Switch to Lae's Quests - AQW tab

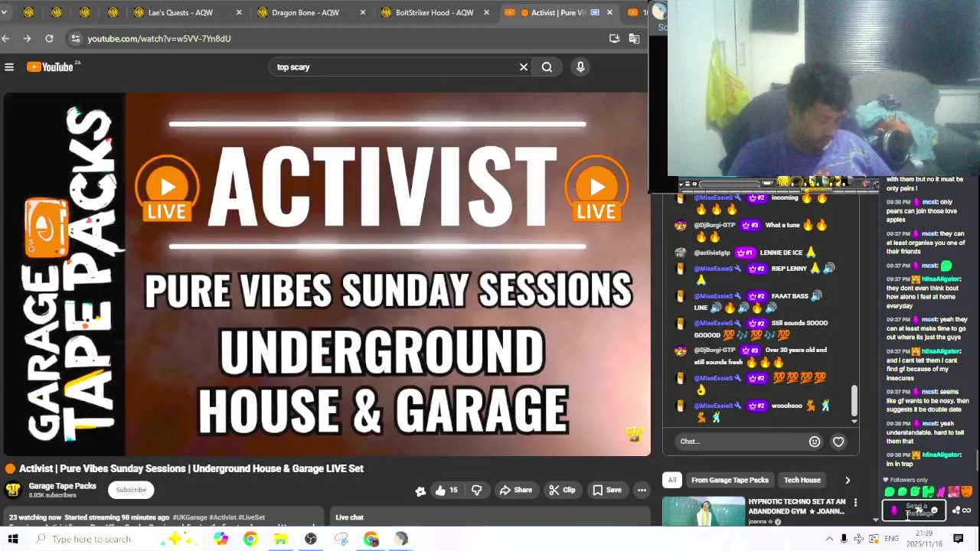pyautogui.click(x=180, y=12)
